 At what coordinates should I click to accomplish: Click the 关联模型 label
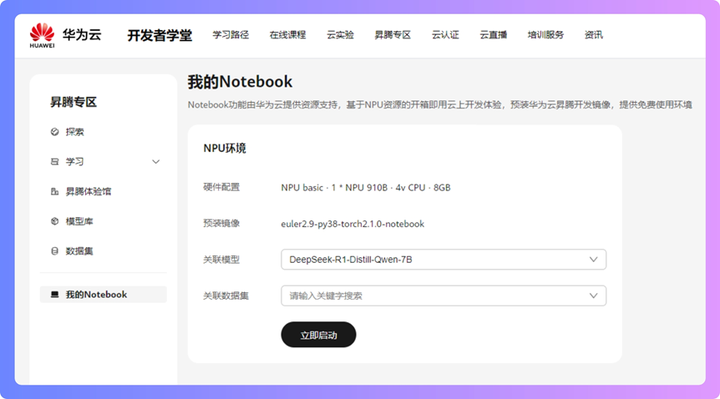(x=221, y=259)
